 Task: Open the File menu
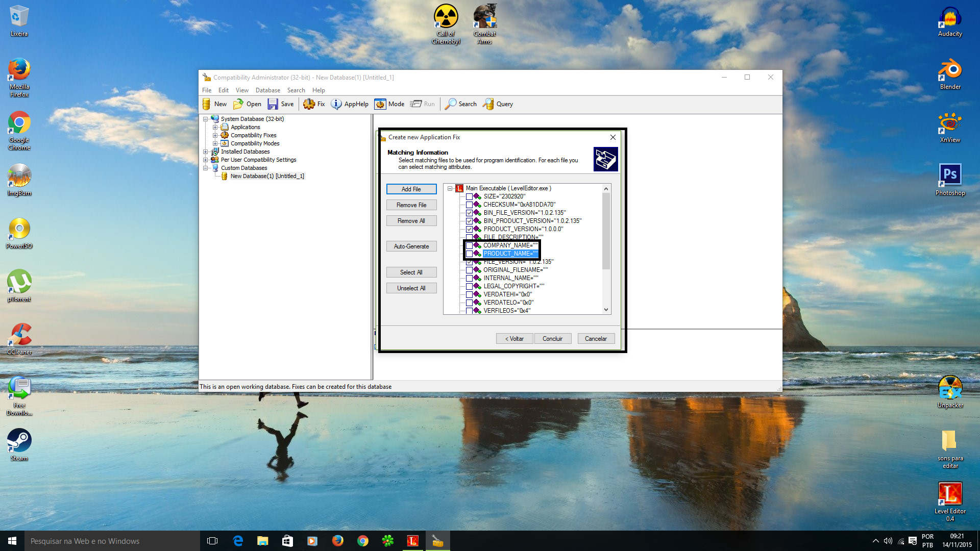pos(207,90)
